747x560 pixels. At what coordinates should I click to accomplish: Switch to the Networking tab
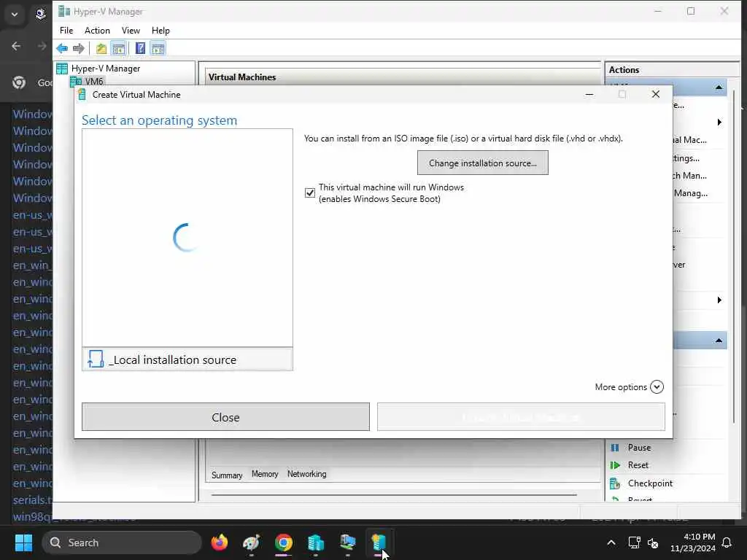click(307, 474)
